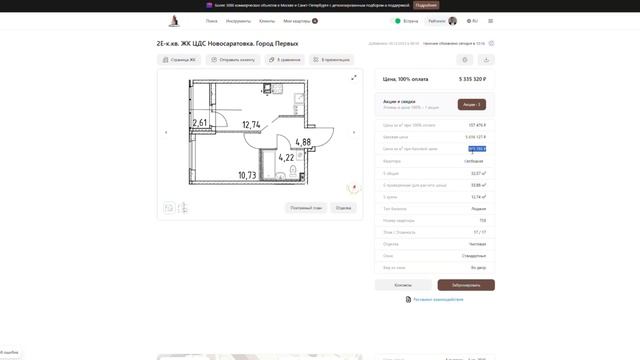This screenshot has height=360, width=640.
Task: Switch to Отделка view
Action: [343, 208]
